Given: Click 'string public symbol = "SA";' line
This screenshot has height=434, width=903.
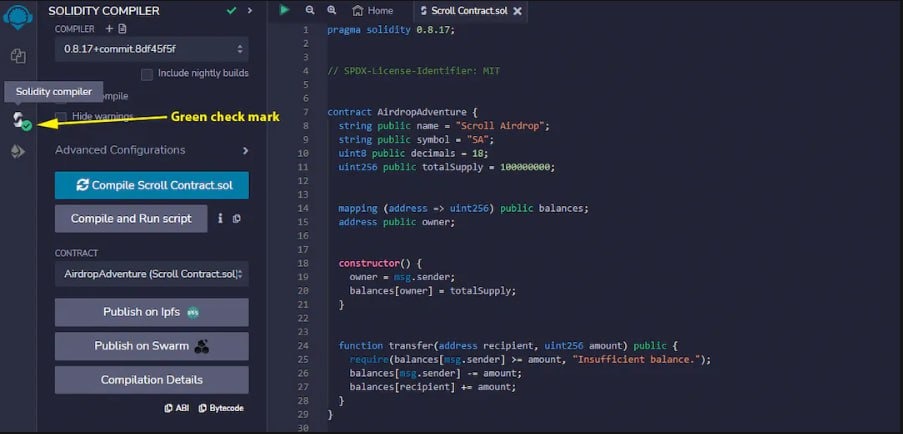Looking at the screenshot, I should [416, 140].
